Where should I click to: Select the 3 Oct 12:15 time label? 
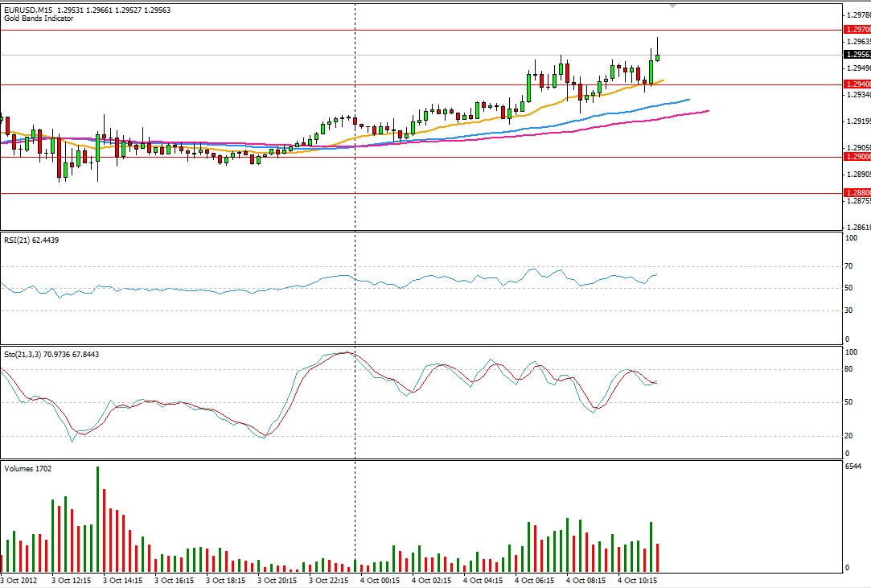pos(71,580)
